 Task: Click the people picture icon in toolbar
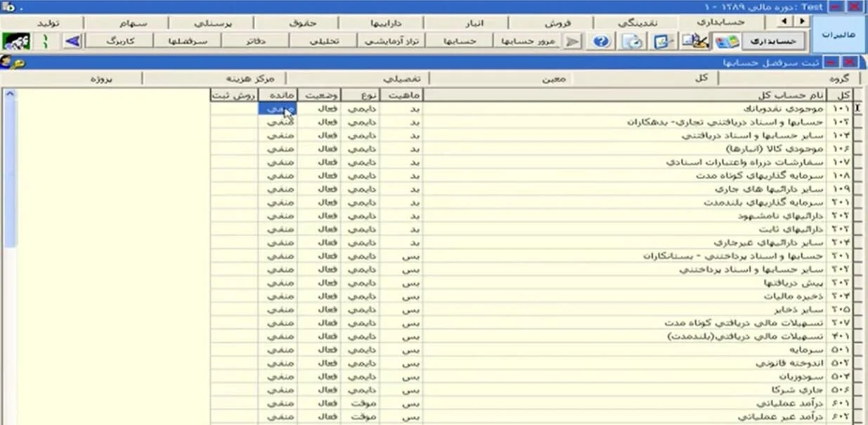point(16,41)
